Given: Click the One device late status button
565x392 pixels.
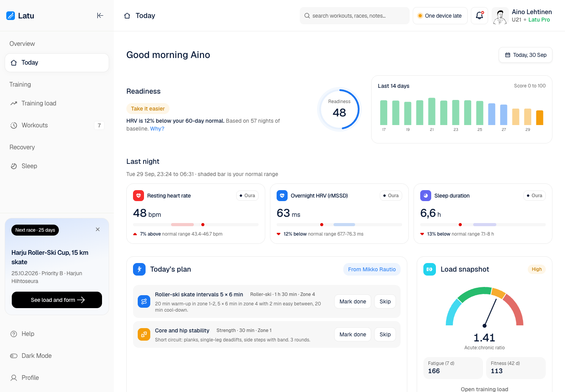Looking at the screenshot, I should [x=440, y=16].
